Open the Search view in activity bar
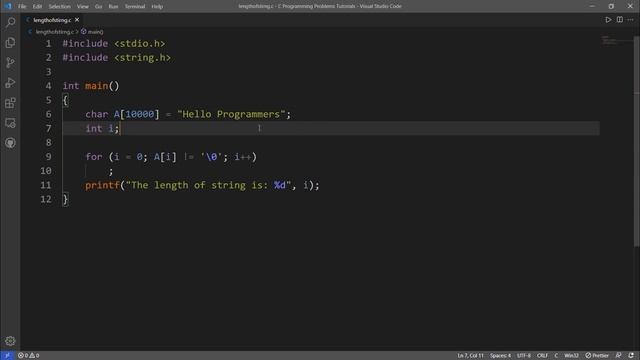Image resolution: width=640 pixels, height=360 pixels. 10,22
